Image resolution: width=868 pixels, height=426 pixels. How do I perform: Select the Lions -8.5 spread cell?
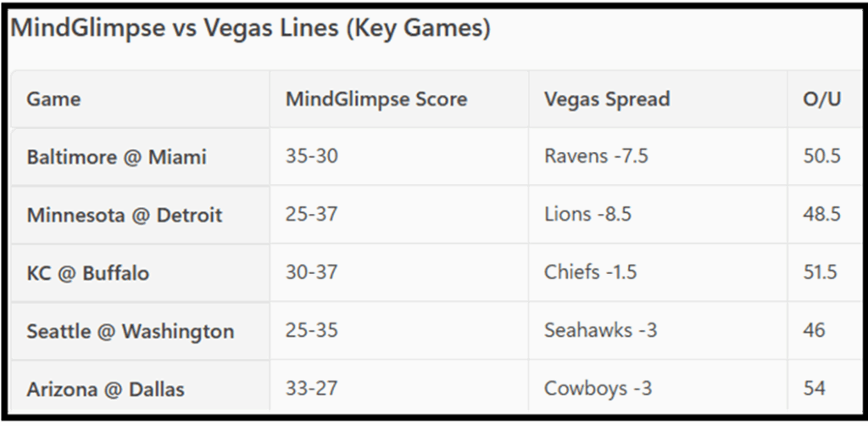(587, 215)
